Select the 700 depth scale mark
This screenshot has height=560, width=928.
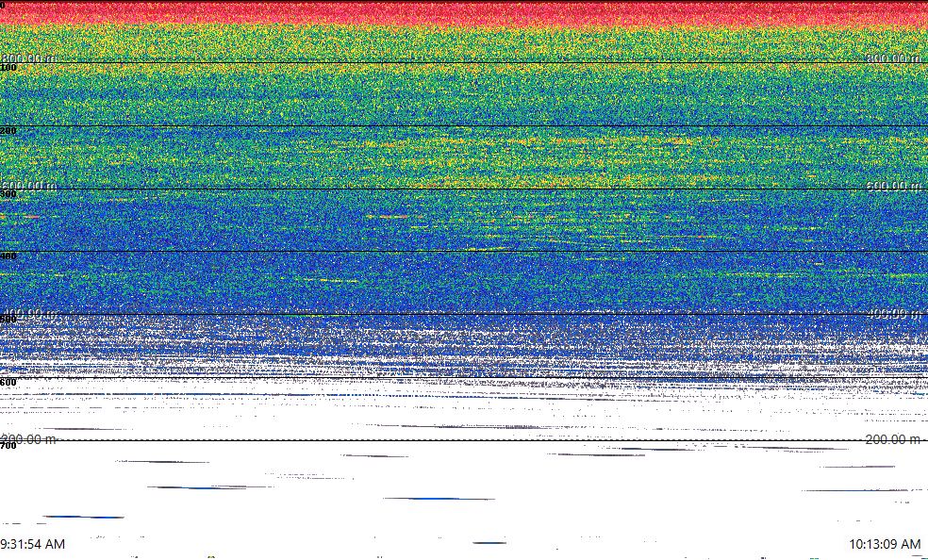(x=8, y=445)
